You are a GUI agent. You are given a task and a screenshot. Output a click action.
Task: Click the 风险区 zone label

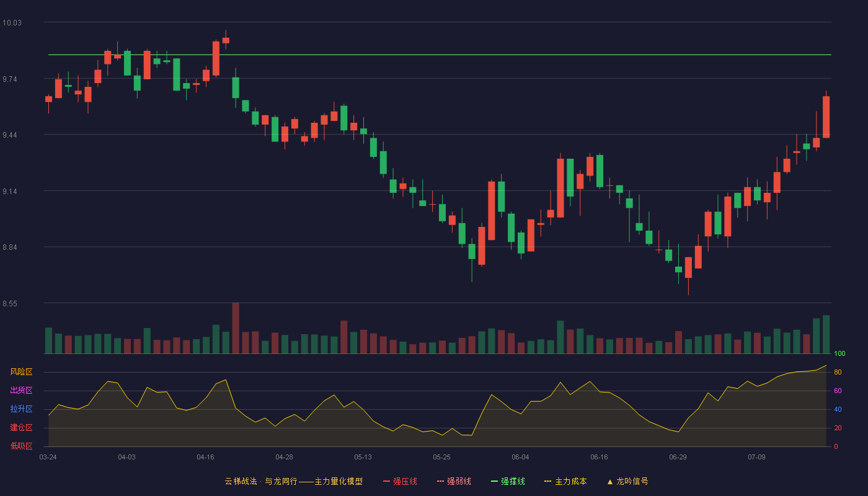[21, 372]
